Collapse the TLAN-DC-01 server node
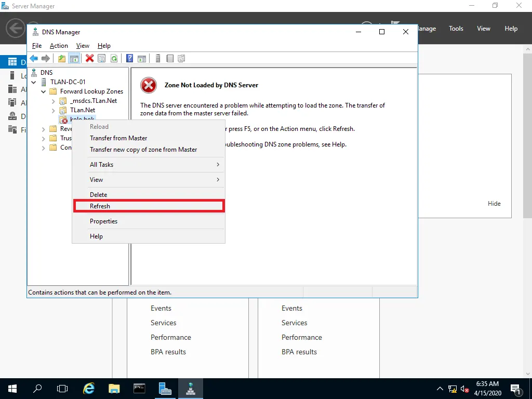The image size is (532, 399). 34,82
